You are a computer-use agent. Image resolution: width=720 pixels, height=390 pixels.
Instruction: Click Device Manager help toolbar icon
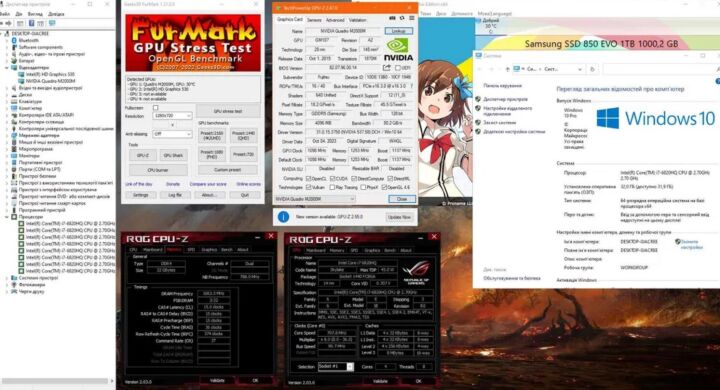pyautogui.click(x=31, y=23)
